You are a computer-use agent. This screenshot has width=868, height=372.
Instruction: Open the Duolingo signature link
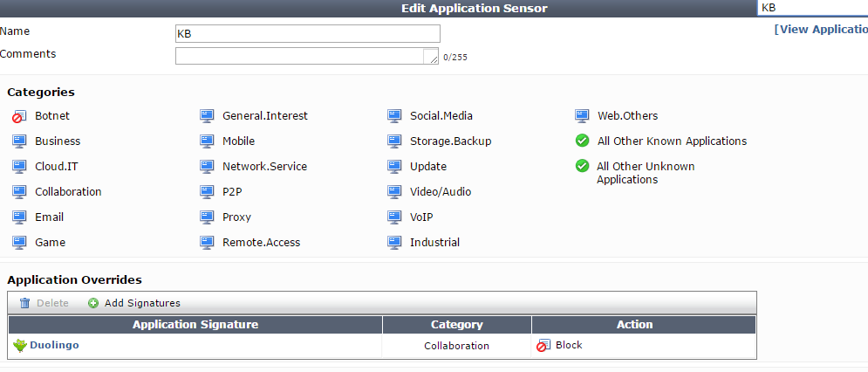point(54,346)
